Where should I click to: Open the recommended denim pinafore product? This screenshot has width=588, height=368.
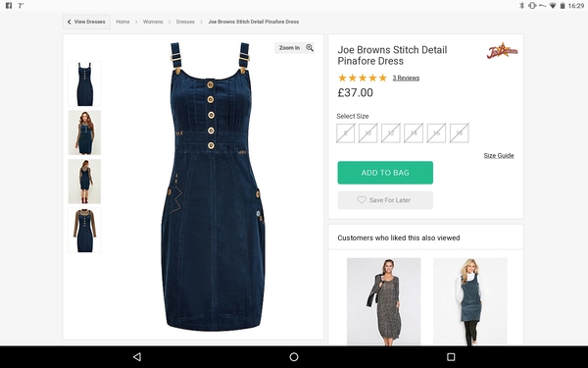click(469, 301)
